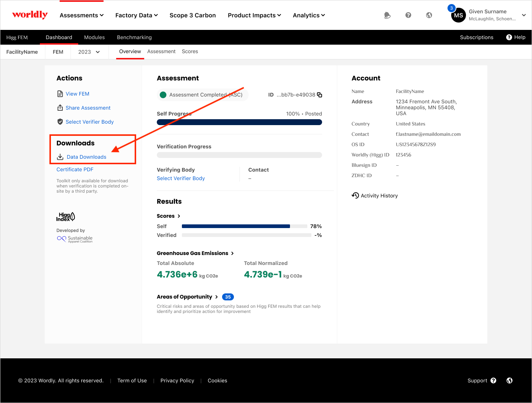The width and height of the screenshot is (532, 403).
Task: Click the Worldly logo
Action: click(30, 15)
